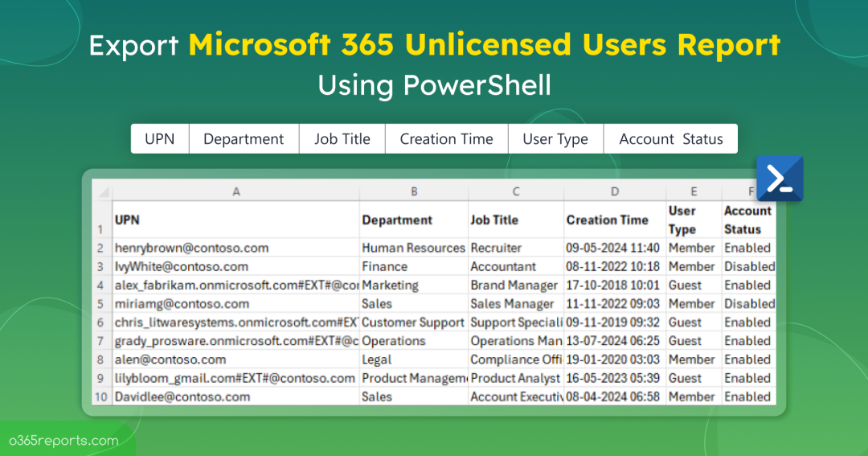Screen dimensions: 868x456
Task: Select row 5 header number
Action: [102, 304]
